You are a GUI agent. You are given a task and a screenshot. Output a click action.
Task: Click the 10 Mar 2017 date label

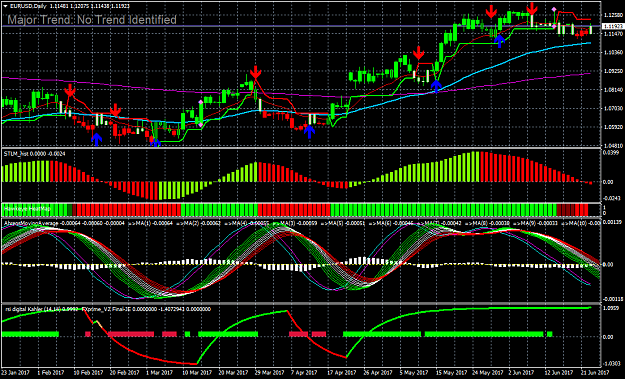click(197, 373)
